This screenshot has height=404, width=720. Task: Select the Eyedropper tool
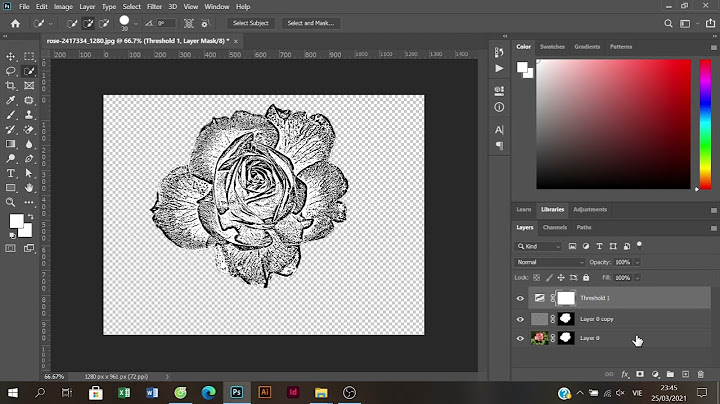pos(10,101)
